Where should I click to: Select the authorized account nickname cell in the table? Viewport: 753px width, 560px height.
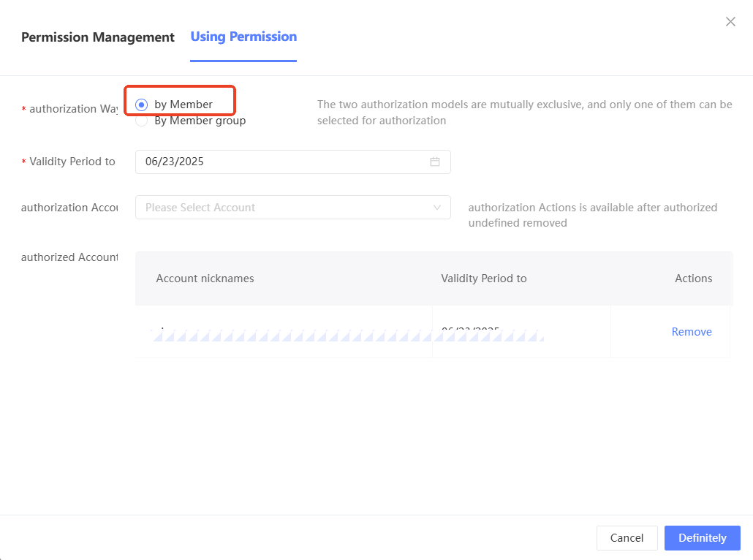(x=284, y=333)
